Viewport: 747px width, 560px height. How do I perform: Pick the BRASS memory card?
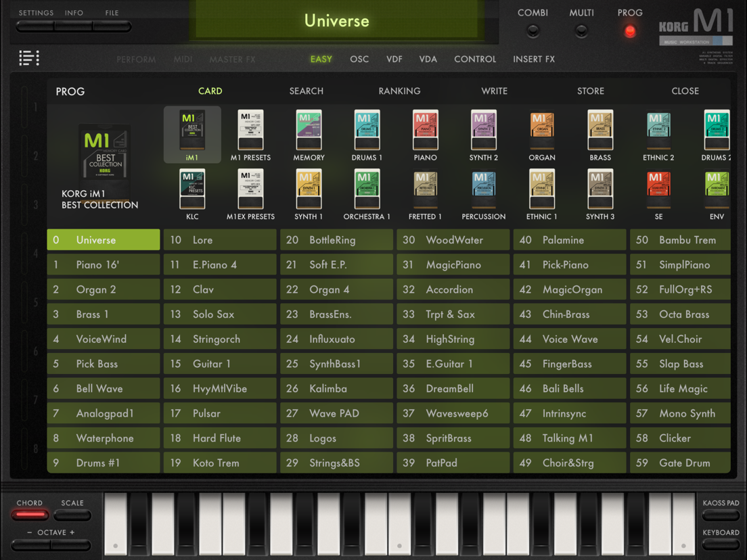click(x=599, y=131)
